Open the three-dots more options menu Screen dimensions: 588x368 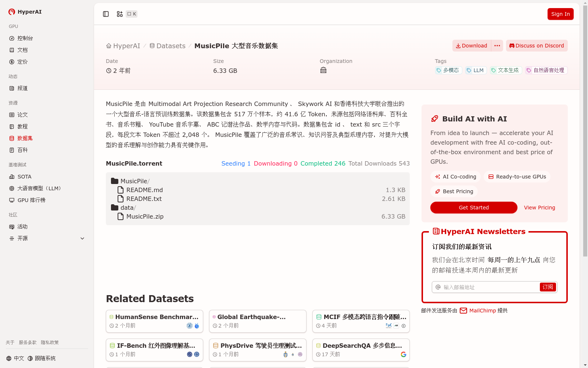[x=497, y=46]
